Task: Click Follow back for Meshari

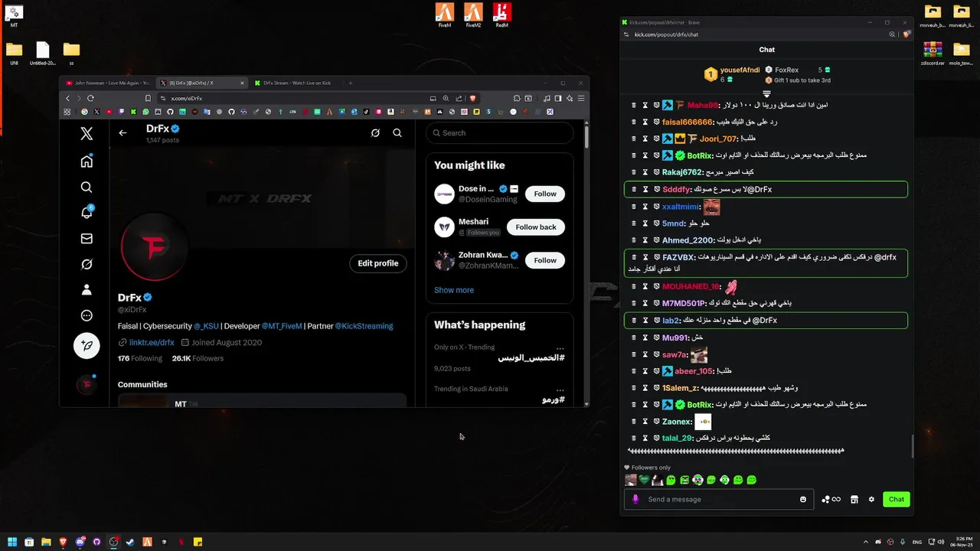Action: (x=536, y=227)
